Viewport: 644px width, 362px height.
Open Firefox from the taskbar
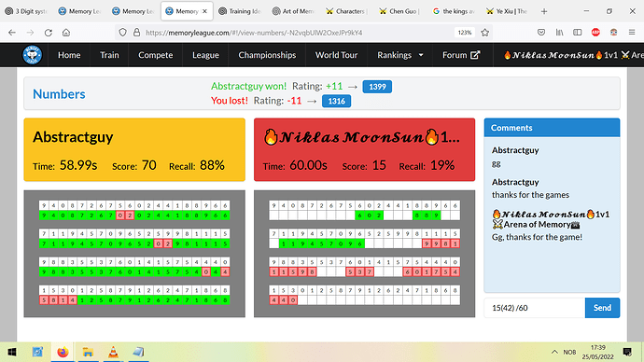point(63,352)
